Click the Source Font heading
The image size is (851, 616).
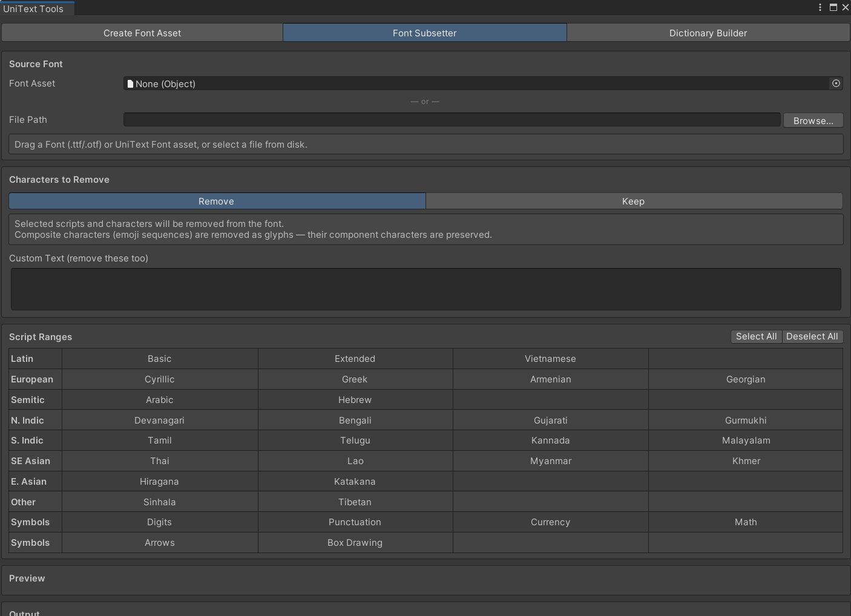[x=36, y=64]
